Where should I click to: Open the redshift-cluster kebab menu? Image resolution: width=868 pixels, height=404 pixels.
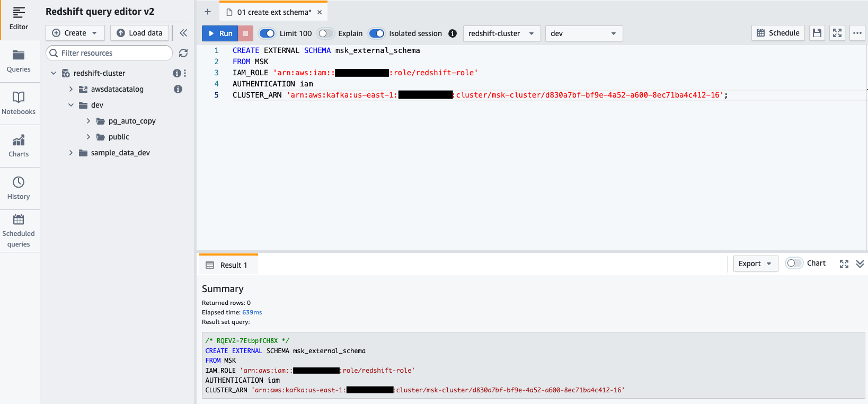tap(185, 73)
